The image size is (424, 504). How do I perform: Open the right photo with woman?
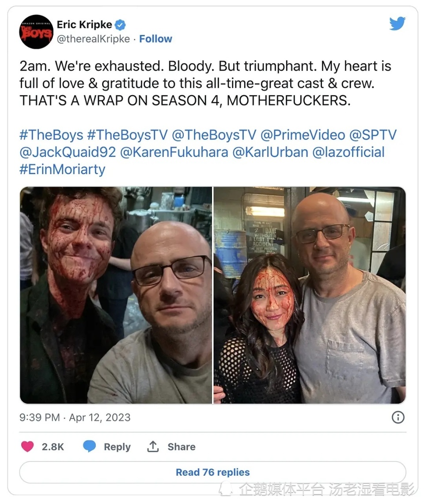[x=310, y=295]
